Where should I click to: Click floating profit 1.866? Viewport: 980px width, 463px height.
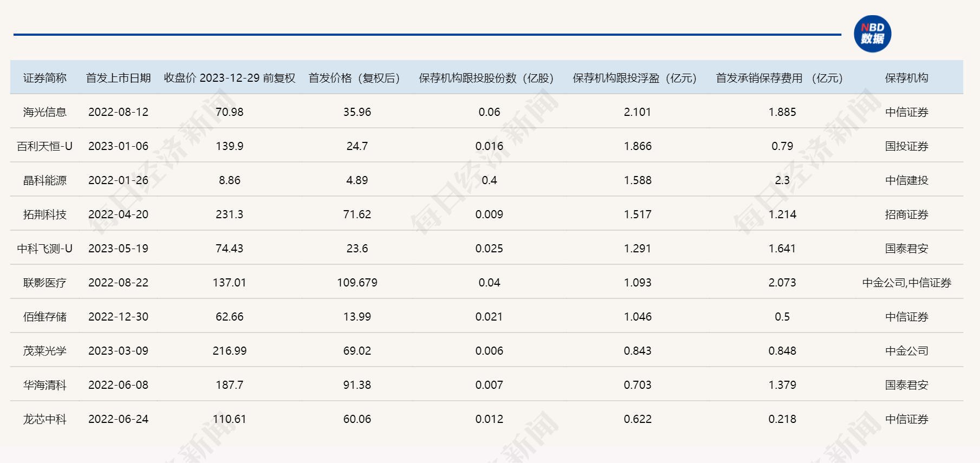pos(638,146)
